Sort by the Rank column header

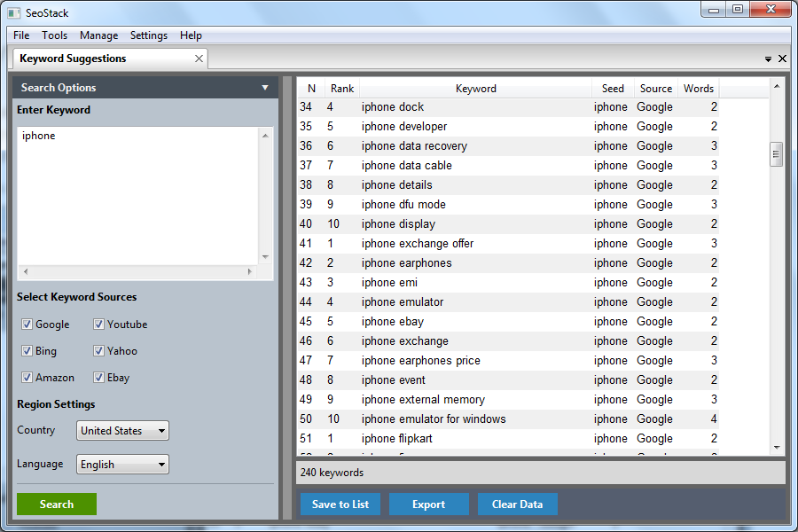coord(342,89)
